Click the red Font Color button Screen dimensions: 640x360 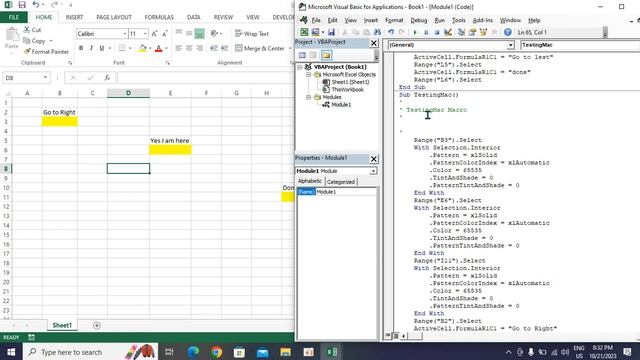(159, 49)
